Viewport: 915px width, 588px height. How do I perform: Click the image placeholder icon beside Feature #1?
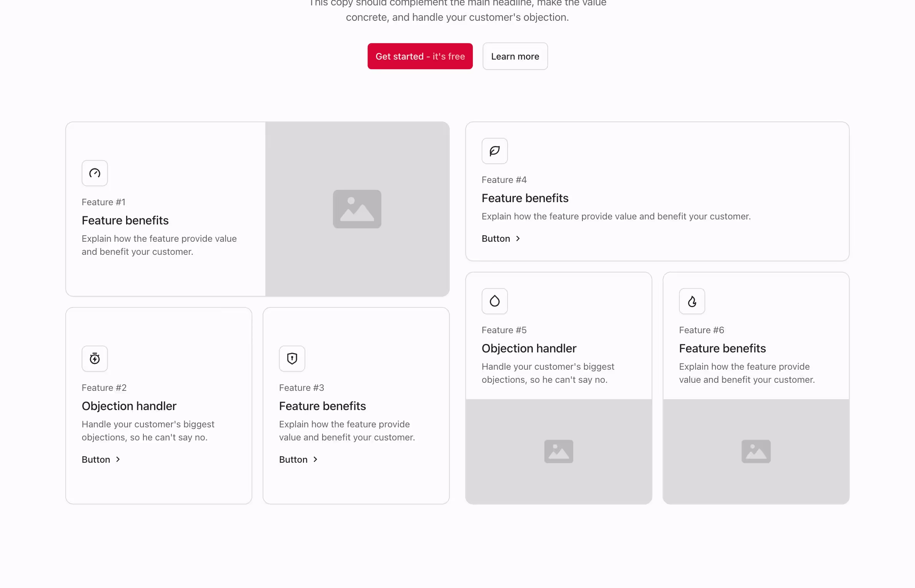357,209
